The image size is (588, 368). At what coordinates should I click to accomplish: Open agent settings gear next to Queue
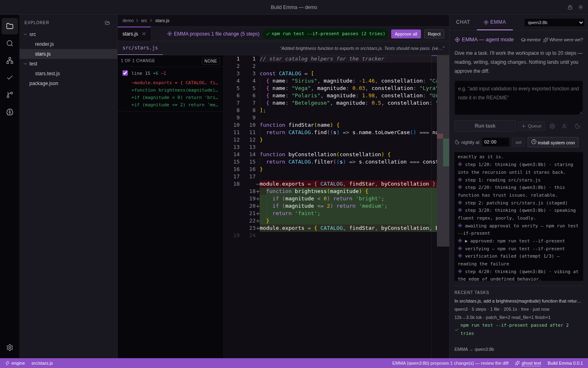click(x=552, y=126)
